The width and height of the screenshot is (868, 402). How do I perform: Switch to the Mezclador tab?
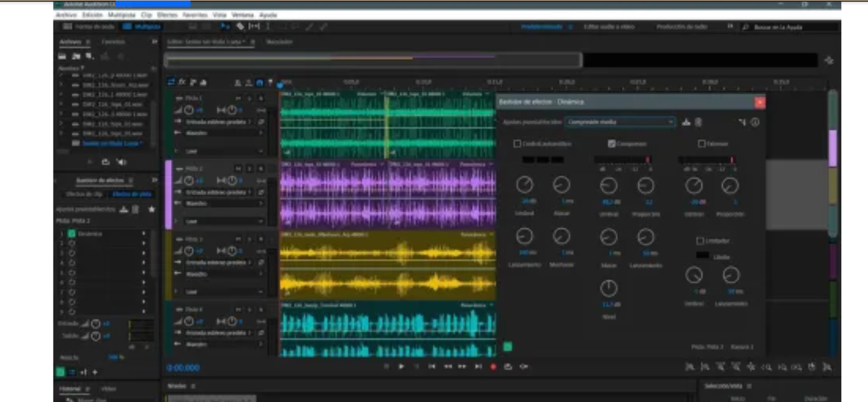(x=279, y=42)
